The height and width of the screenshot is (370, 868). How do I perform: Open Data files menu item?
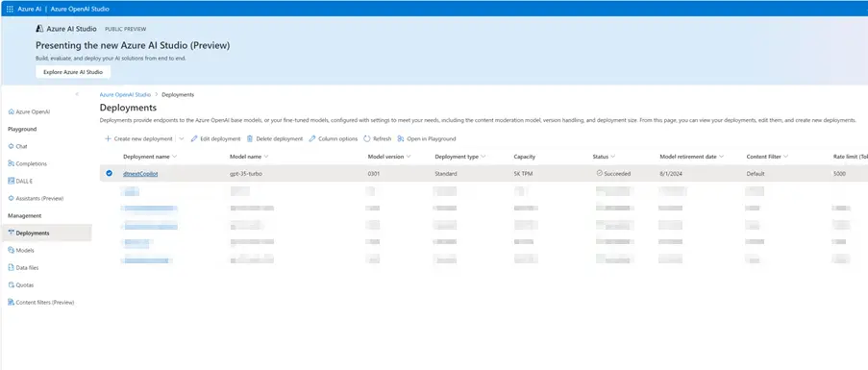click(x=27, y=268)
